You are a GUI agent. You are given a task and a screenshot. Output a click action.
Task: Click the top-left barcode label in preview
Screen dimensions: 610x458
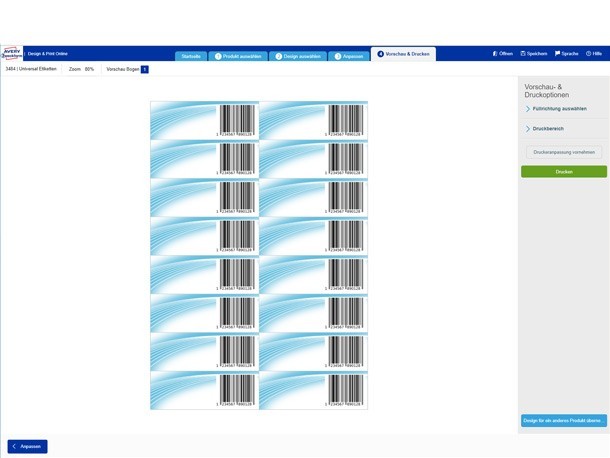click(x=204, y=120)
